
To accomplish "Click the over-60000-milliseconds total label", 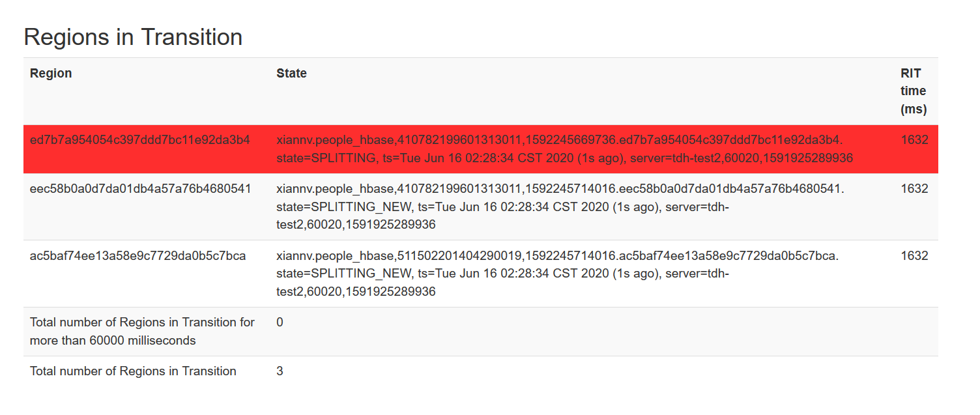I will (142, 331).
